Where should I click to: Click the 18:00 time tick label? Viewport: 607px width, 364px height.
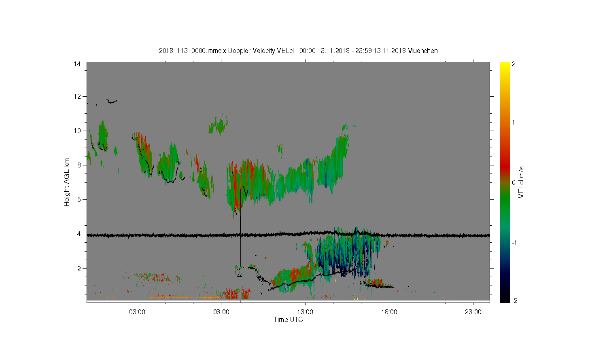(x=389, y=312)
